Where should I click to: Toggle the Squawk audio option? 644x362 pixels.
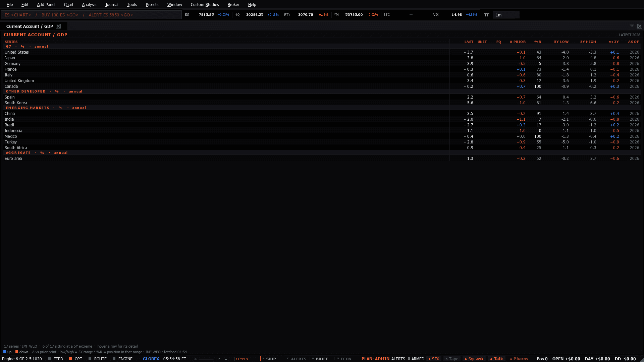tap(474, 359)
